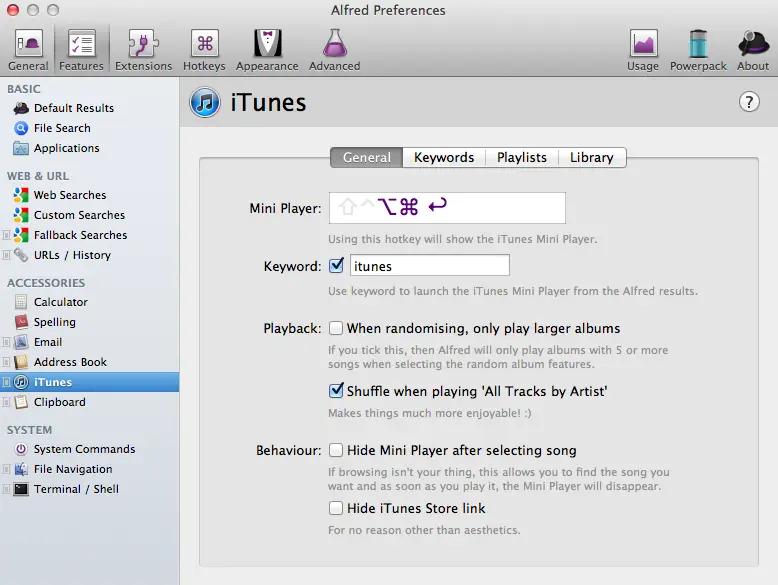778x585 pixels.
Task: Select Applications in the sidebar
Action: 89,148
